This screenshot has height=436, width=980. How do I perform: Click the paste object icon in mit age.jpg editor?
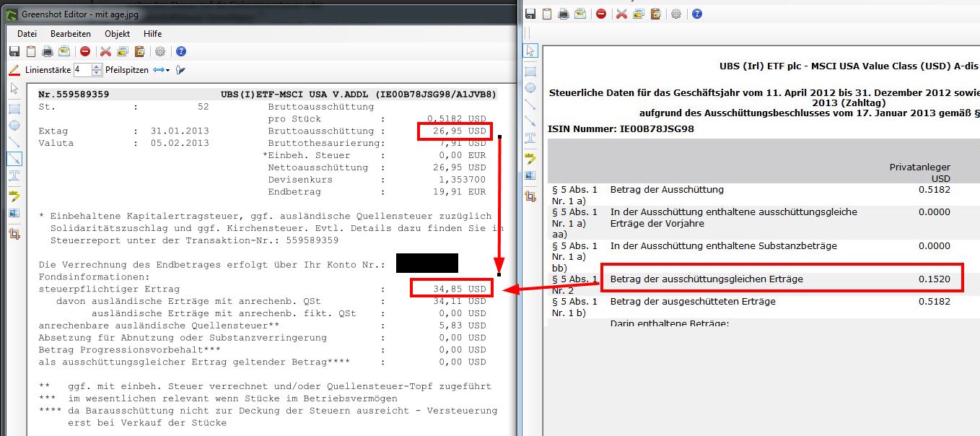click(x=140, y=51)
